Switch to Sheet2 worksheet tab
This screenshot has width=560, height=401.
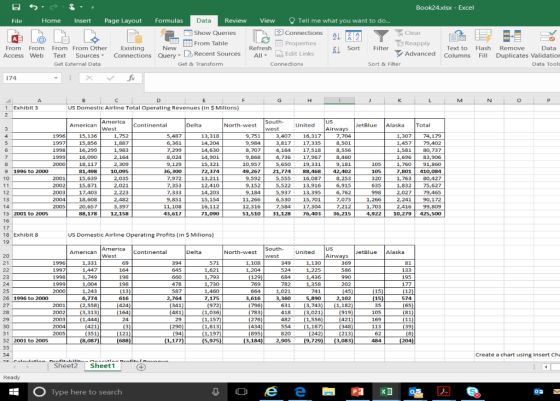65,366
